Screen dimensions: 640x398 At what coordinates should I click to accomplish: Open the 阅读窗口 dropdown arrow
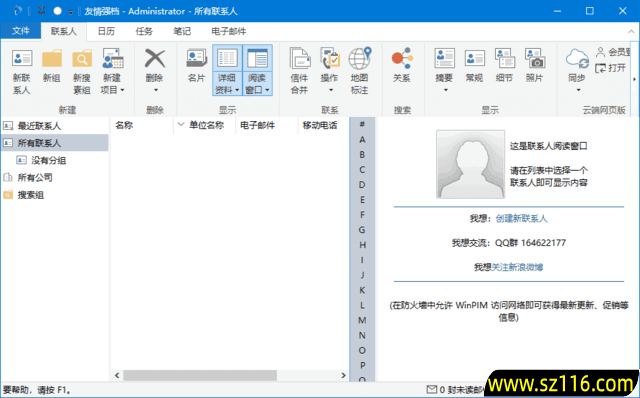[x=267, y=90]
